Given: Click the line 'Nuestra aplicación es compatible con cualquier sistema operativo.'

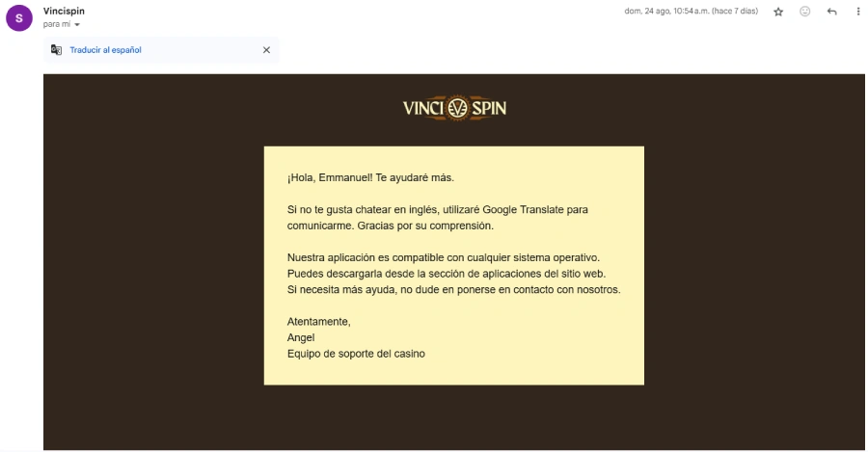Looking at the screenshot, I should (444, 258).
